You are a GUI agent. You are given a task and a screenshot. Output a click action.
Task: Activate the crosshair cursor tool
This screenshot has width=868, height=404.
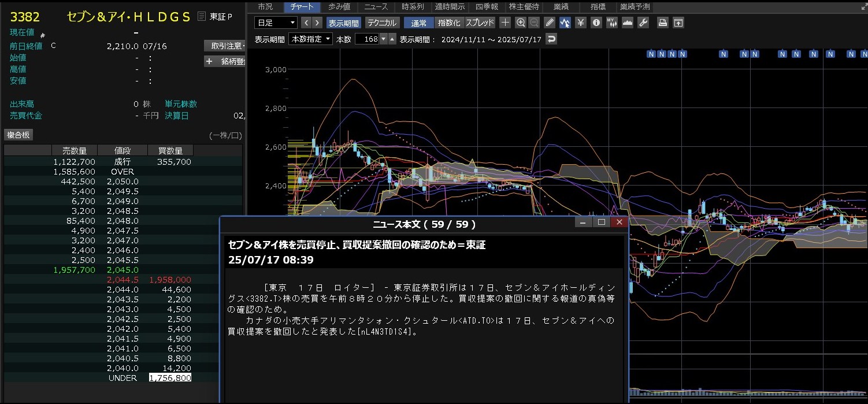505,23
